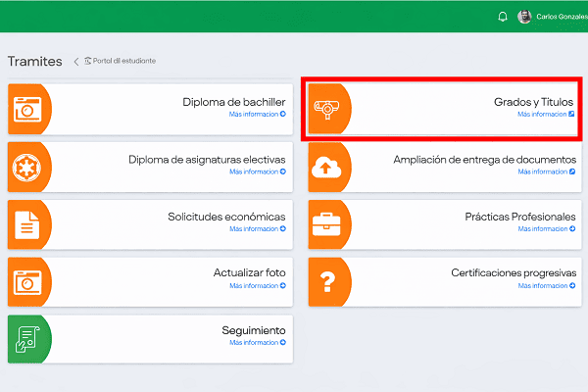Click the green Seguimiento tracking icon
The height and width of the screenshot is (392, 588).
pyautogui.click(x=26, y=339)
